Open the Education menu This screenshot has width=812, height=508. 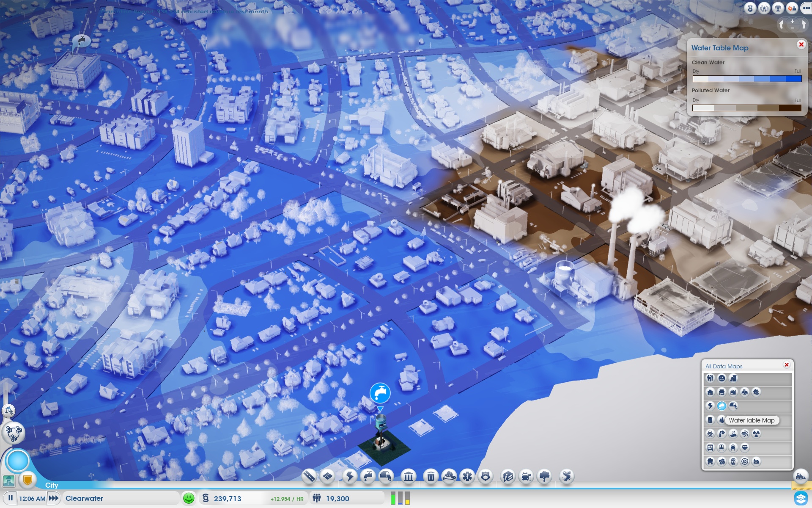508,477
